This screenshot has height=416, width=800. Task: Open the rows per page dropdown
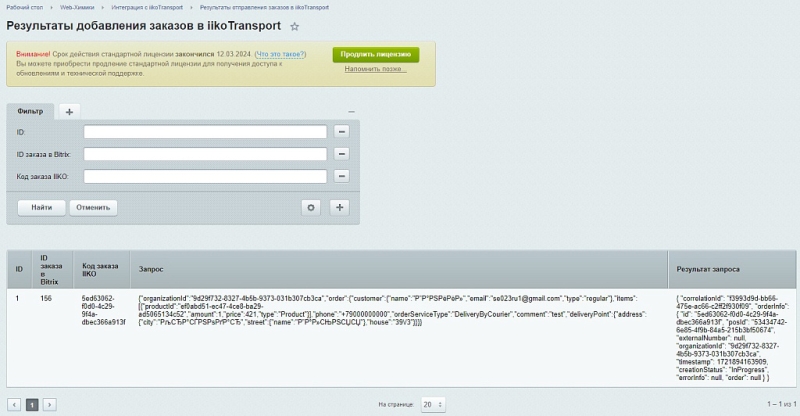point(432,404)
